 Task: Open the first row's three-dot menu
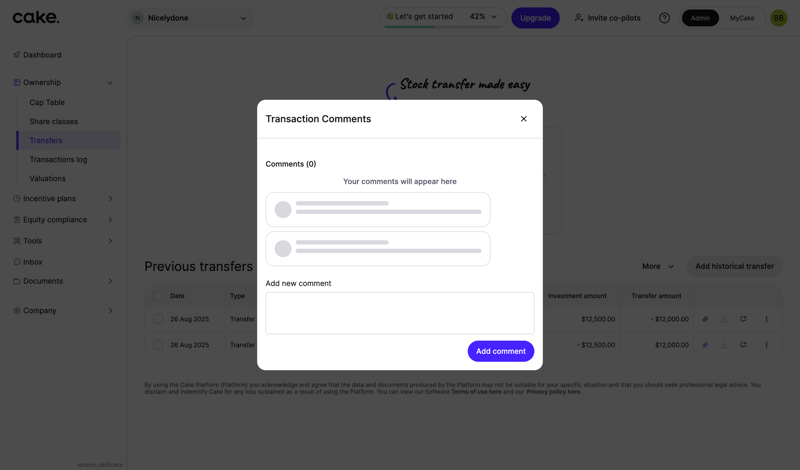767,319
